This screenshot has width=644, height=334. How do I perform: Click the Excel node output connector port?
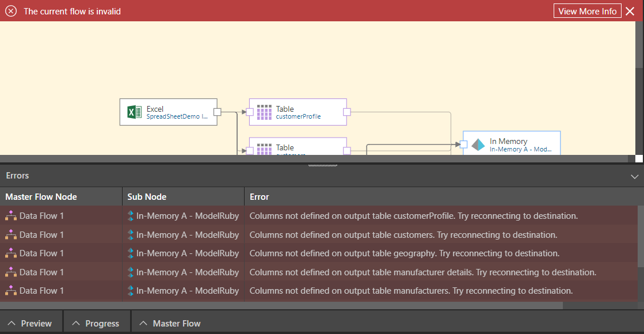pos(217,112)
